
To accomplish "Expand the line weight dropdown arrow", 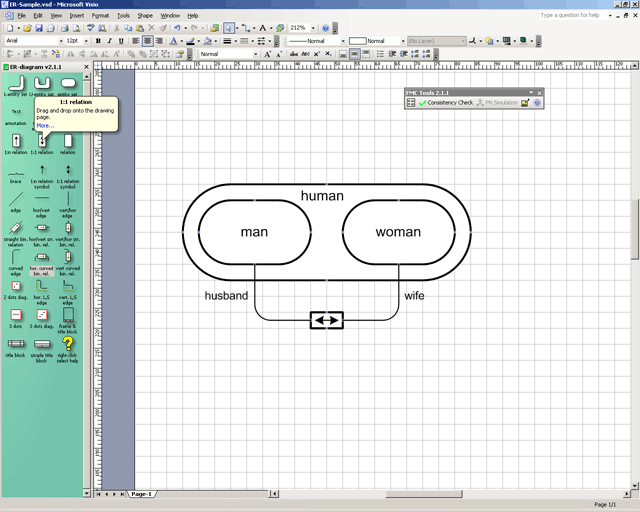I will point(236,41).
